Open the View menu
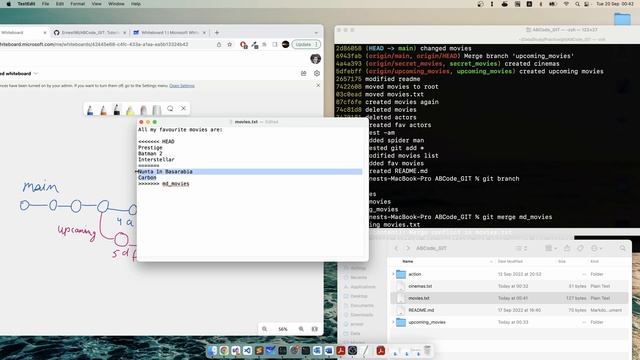 (96, 4)
